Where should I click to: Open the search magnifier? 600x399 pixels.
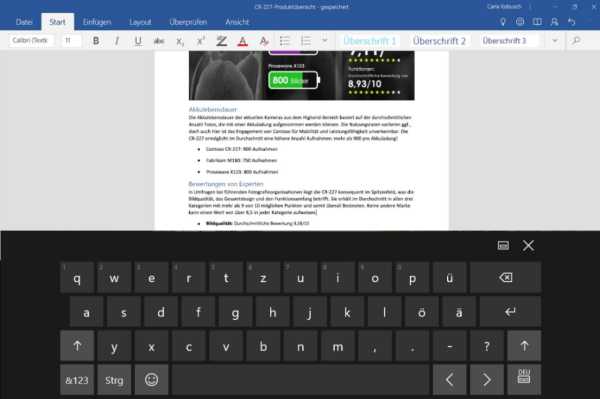576,41
